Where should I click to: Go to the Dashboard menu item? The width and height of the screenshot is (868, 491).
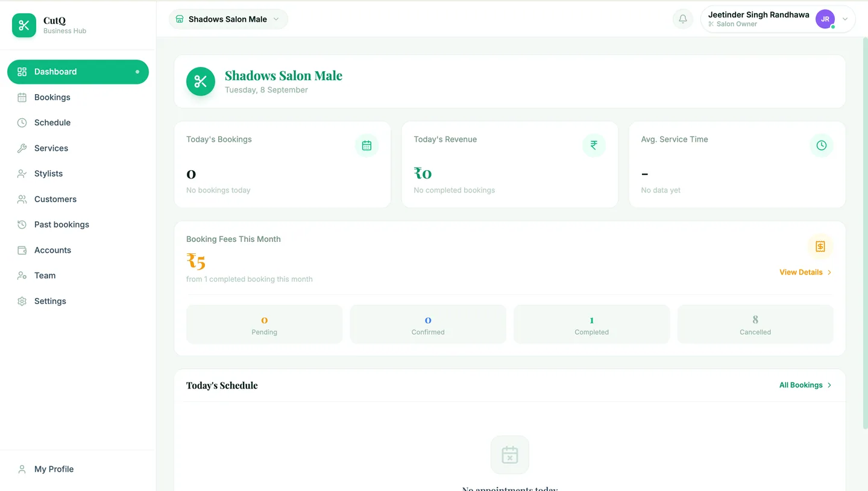(78, 72)
